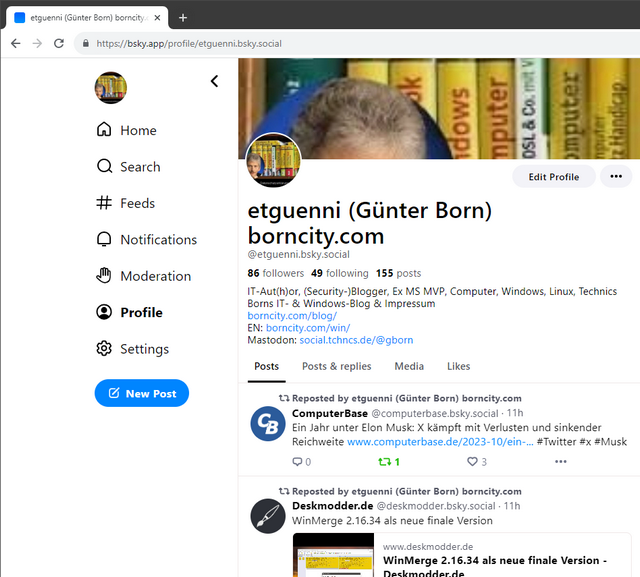640x577 pixels.
Task: Go back with the browser back arrow
Action: 16,43
